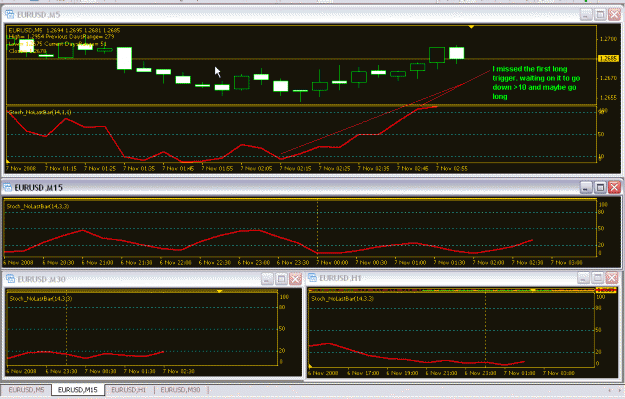Click the EURUSD,M15 window chart icon

coord(8,187)
